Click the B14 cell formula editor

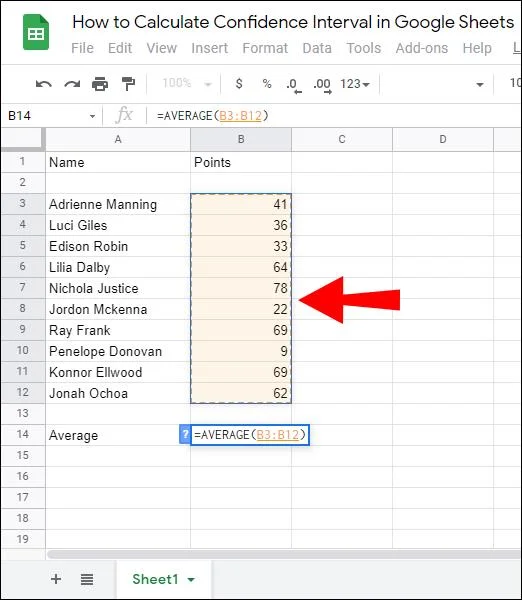[x=250, y=434]
